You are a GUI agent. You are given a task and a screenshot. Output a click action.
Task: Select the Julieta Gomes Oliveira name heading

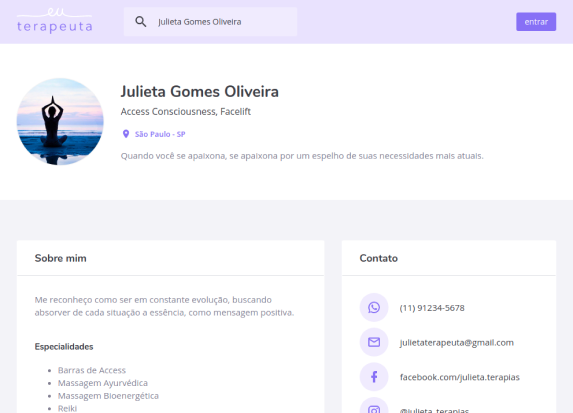(200, 92)
